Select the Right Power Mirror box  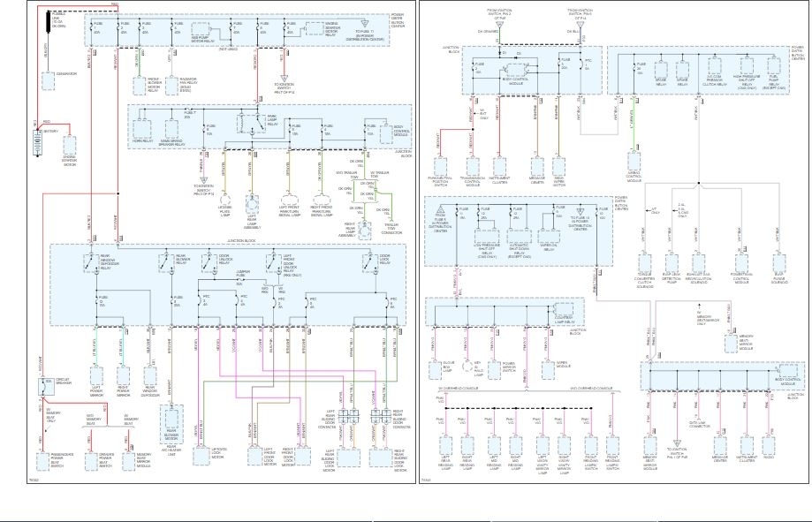pos(123,375)
